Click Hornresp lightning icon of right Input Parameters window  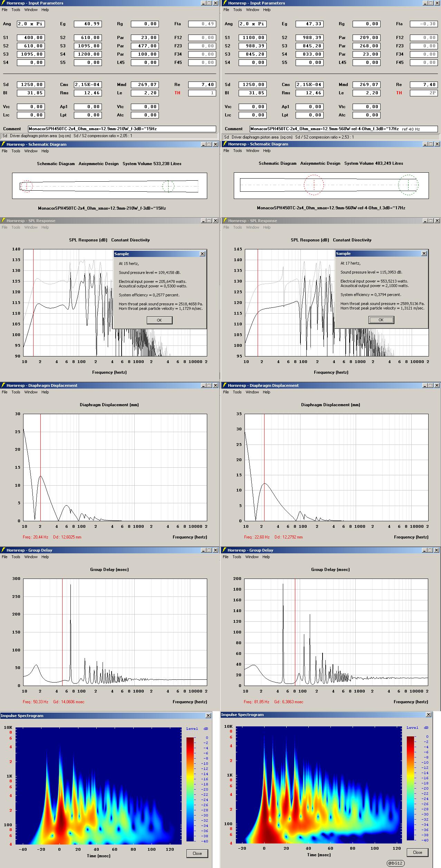[x=225, y=3]
